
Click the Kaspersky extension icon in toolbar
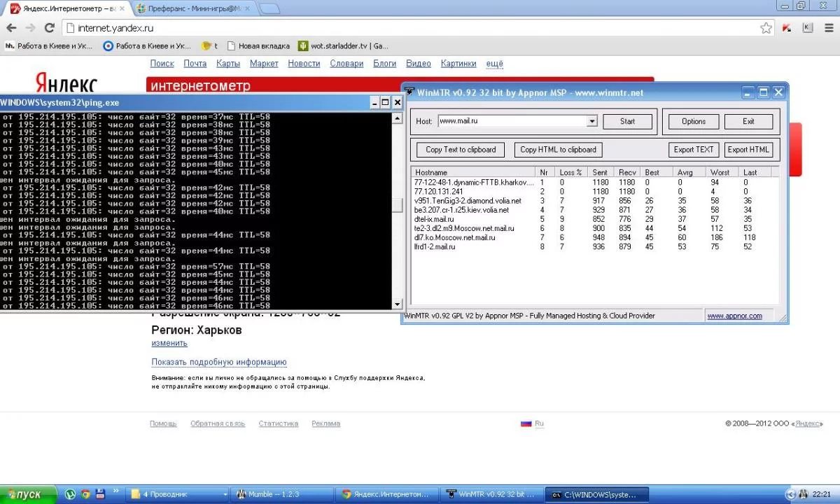coord(787,28)
